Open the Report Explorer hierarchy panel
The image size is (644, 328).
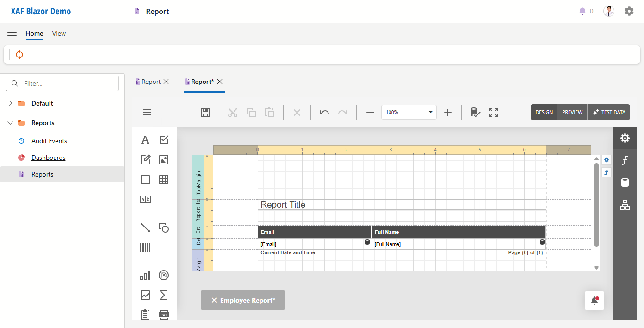point(625,205)
